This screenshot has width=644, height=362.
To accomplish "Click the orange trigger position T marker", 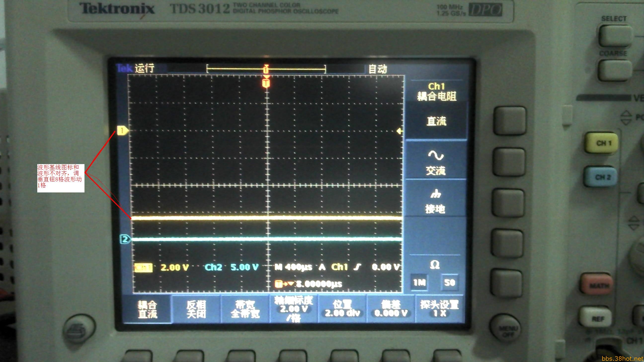I will coord(267,83).
